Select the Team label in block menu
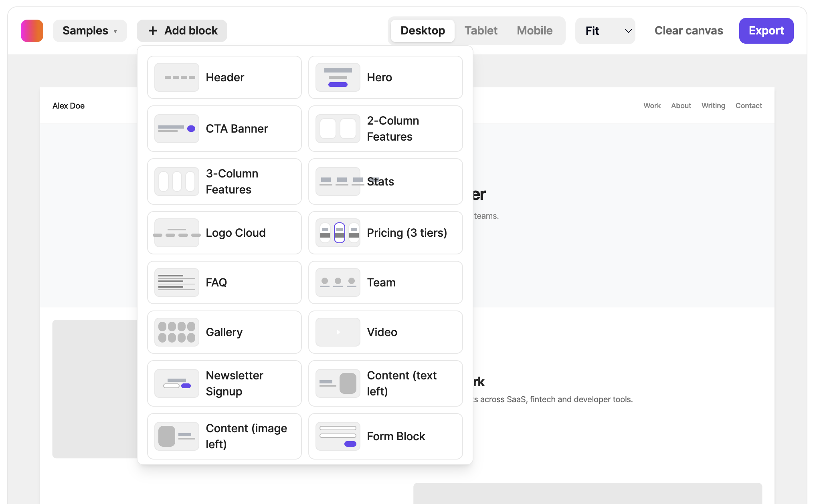 (381, 282)
